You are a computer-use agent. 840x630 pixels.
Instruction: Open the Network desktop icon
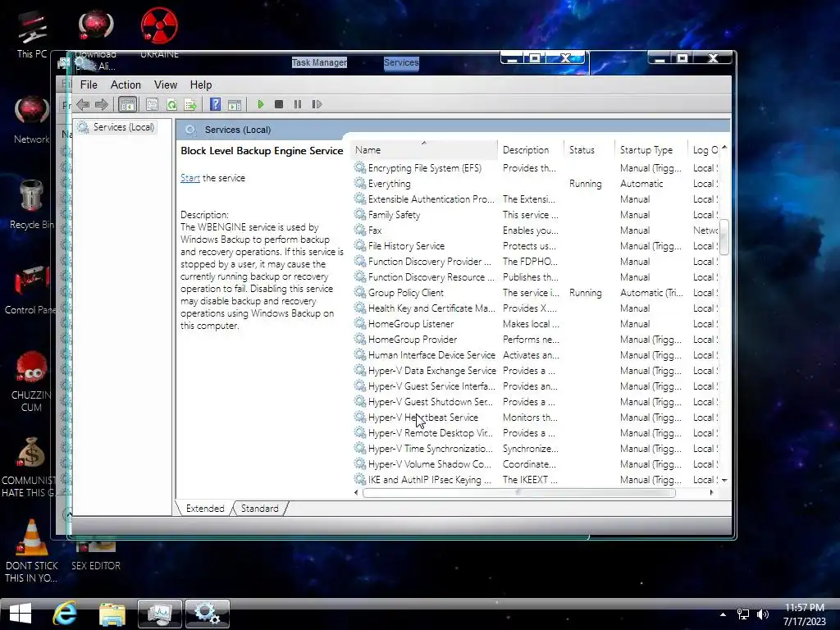tap(32, 121)
